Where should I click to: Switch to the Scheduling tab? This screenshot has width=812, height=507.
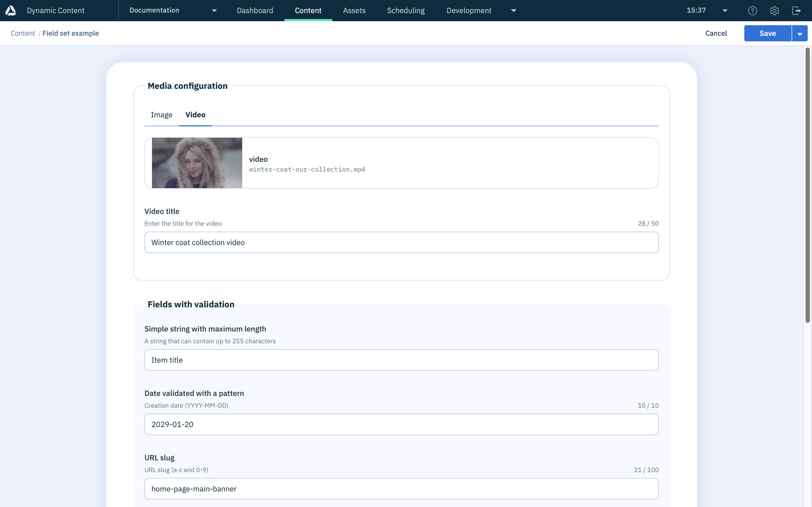click(x=406, y=10)
